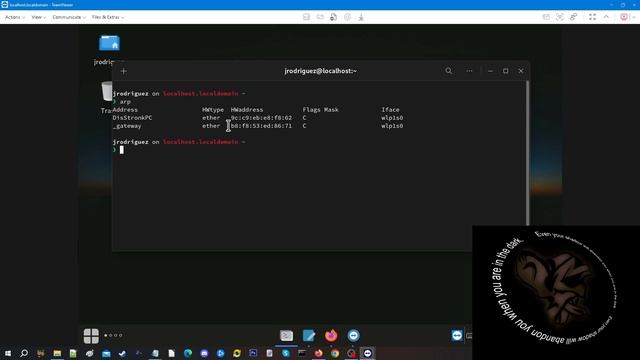Open the Terminal app in remote dock

[287, 336]
